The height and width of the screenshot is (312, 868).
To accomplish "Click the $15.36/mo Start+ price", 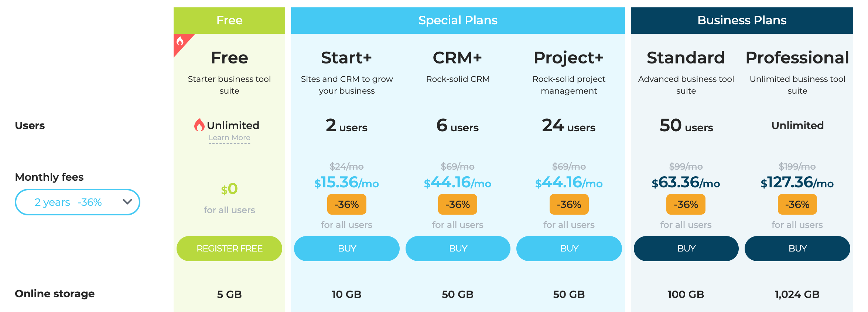I will tap(346, 183).
